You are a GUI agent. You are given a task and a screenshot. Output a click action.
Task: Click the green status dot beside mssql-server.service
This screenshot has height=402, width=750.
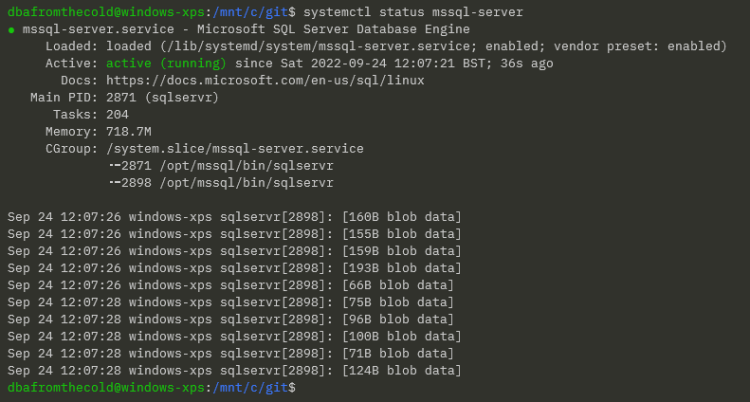point(11,30)
